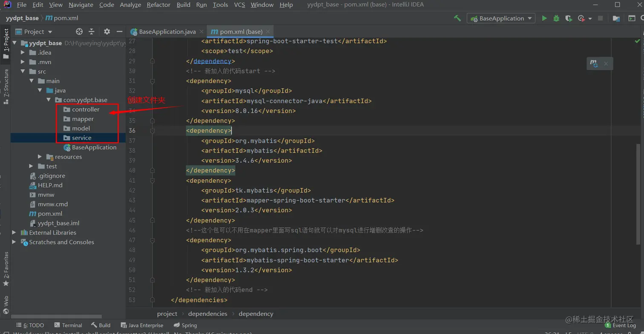Image resolution: width=644 pixels, height=334 pixels.
Task: Toggle the Java Enterprise tool window
Action: coord(142,325)
